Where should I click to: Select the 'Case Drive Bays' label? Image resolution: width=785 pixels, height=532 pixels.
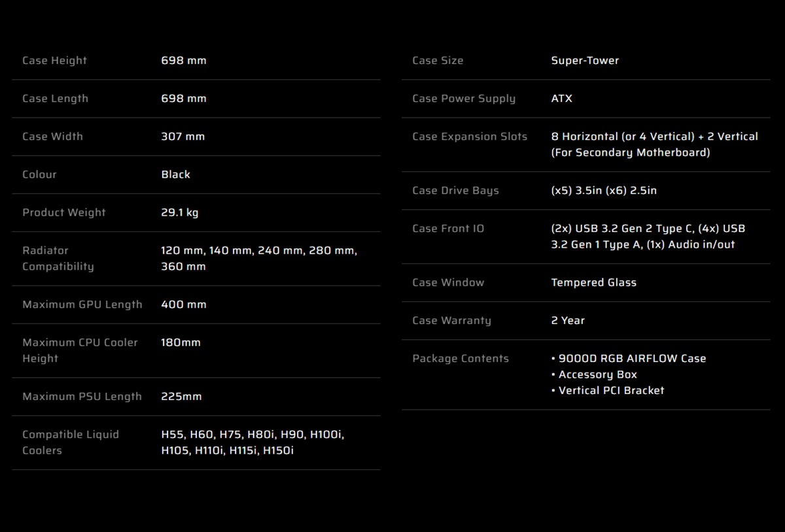(455, 191)
